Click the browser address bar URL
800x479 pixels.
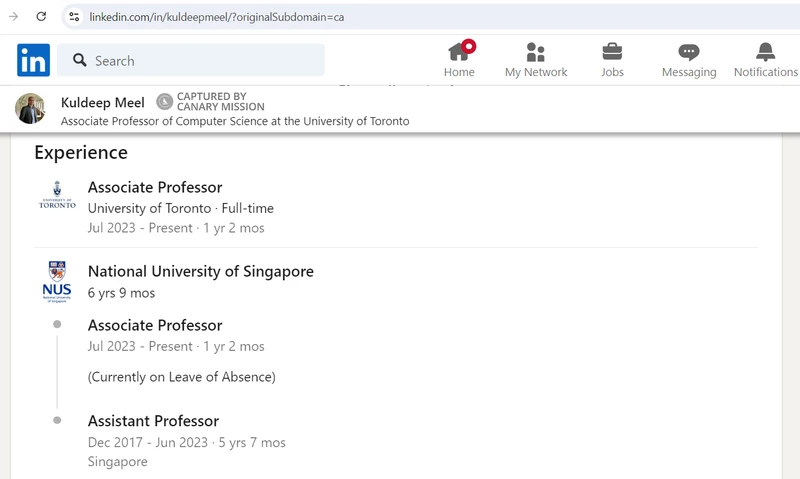pos(216,17)
